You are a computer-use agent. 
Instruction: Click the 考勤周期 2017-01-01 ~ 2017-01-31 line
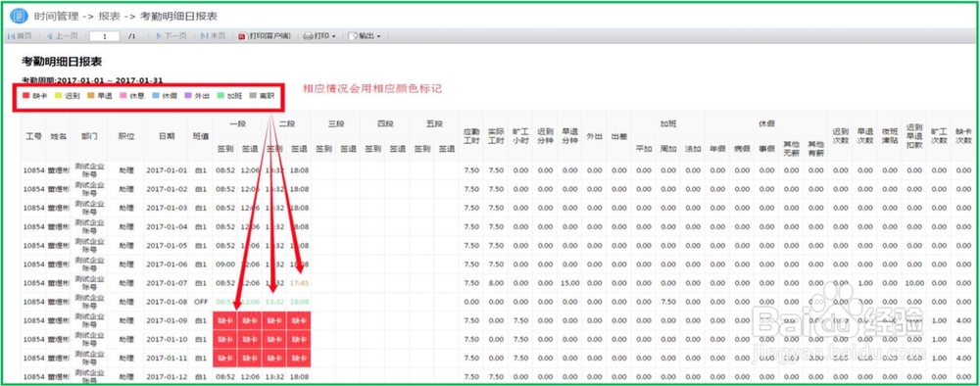pos(92,80)
